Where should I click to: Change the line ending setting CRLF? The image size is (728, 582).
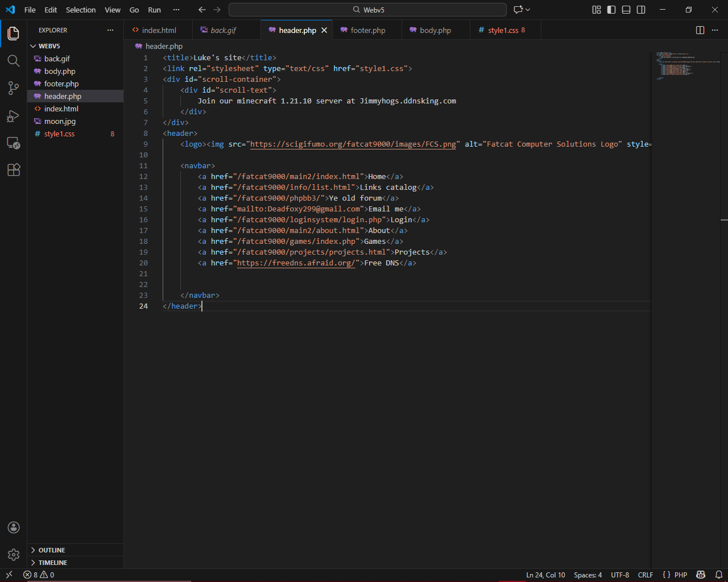coord(645,575)
